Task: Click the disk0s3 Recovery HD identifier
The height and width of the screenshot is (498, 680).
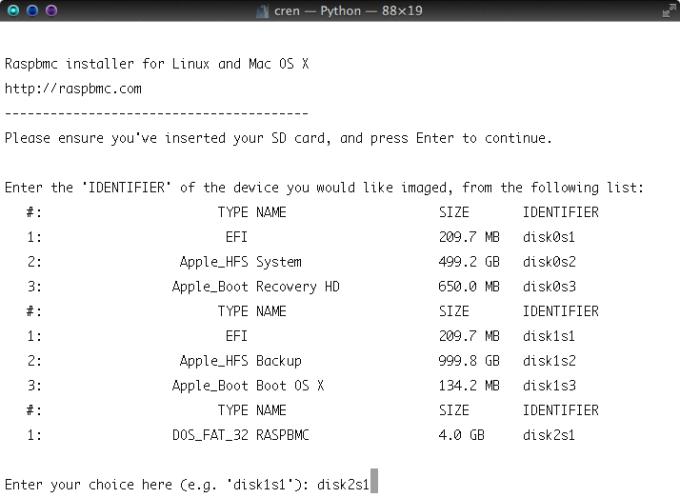Action: pyautogui.click(x=549, y=287)
